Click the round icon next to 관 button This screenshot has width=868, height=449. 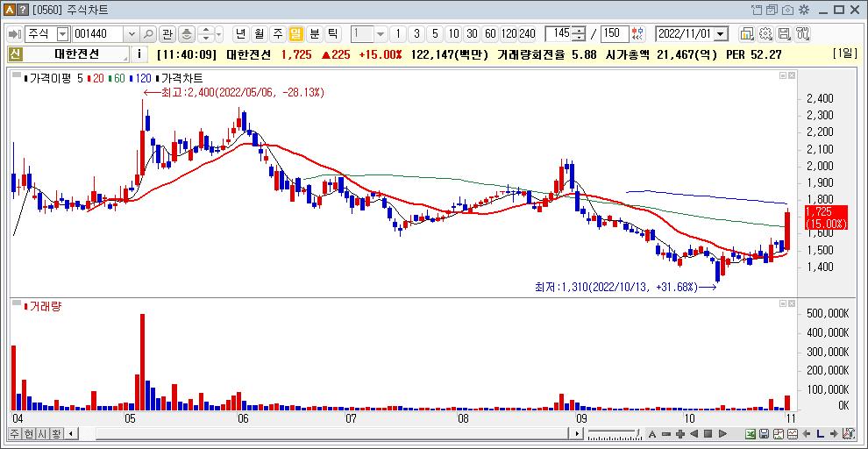point(187,34)
